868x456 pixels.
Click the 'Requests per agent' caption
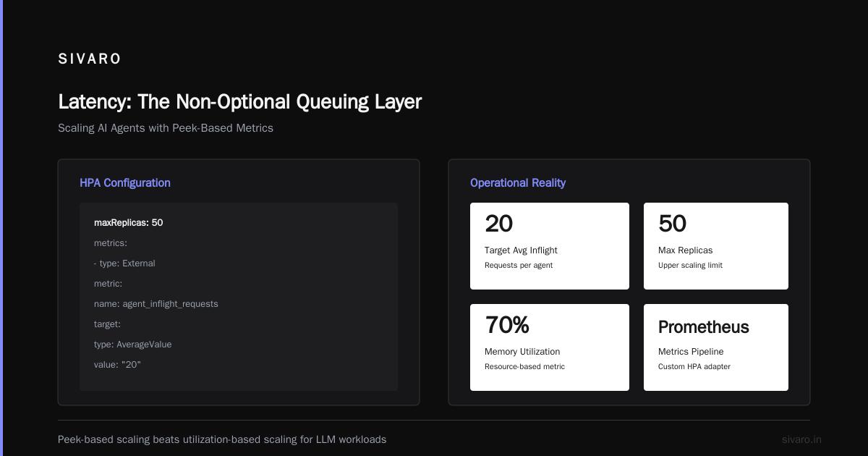coord(519,265)
